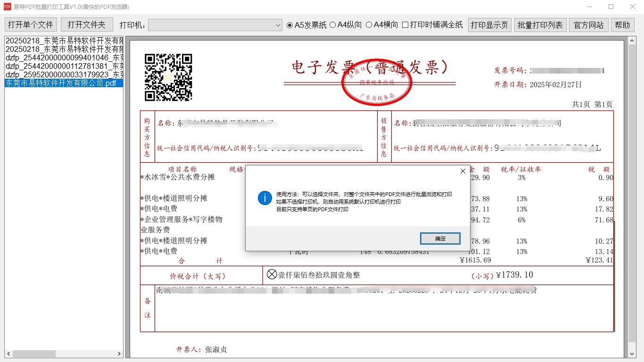644x362 pixels.
Task: Click the blue info icon in dialog
Action: coord(265,198)
